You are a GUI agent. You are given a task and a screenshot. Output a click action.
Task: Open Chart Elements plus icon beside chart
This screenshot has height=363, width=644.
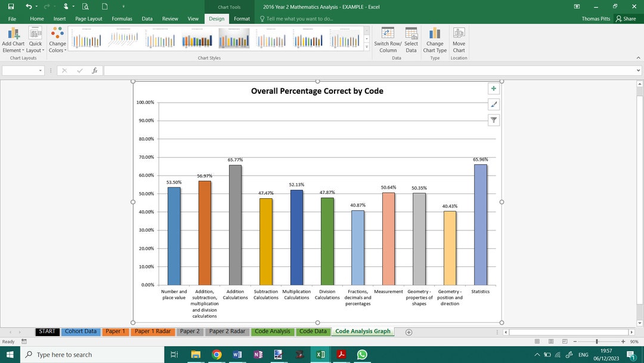(x=493, y=88)
